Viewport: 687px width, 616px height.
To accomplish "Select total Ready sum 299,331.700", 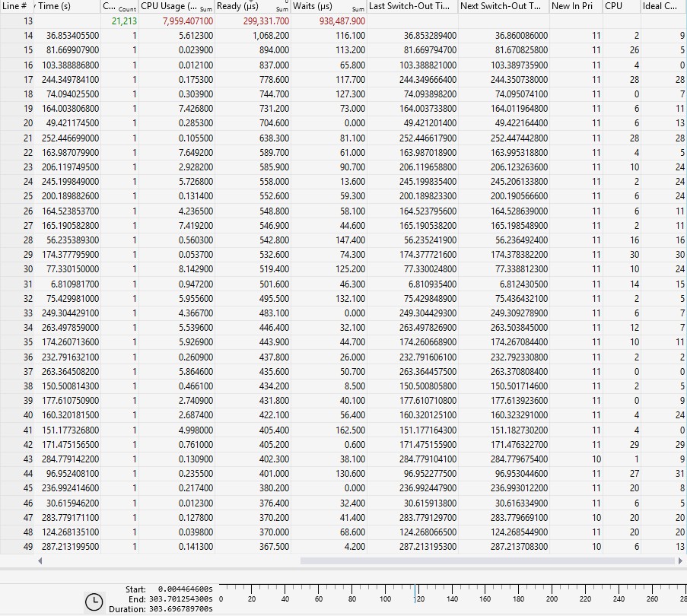I will (x=266, y=21).
